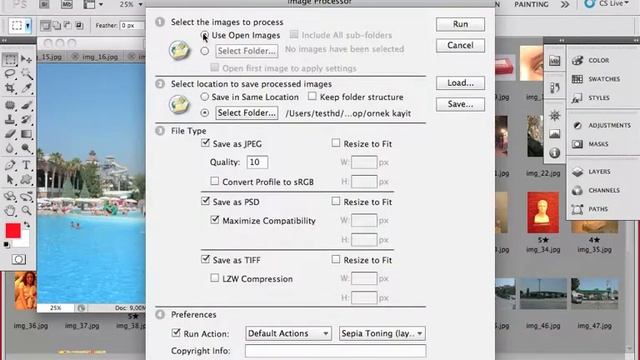This screenshot has width=640, height=360.
Task: Select the Gradient tool
Action: [x=27, y=134]
